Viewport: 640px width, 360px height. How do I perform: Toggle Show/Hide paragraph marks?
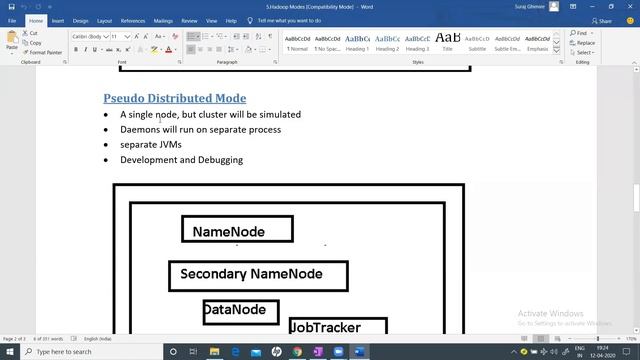click(x=270, y=37)
